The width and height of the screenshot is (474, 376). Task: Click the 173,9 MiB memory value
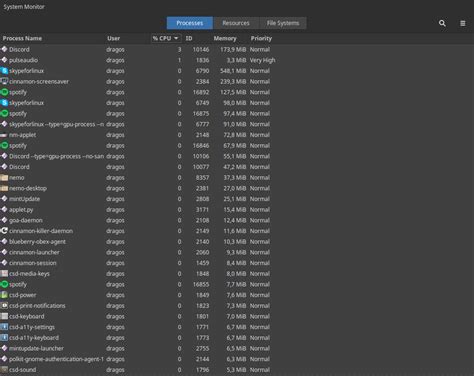233,50
